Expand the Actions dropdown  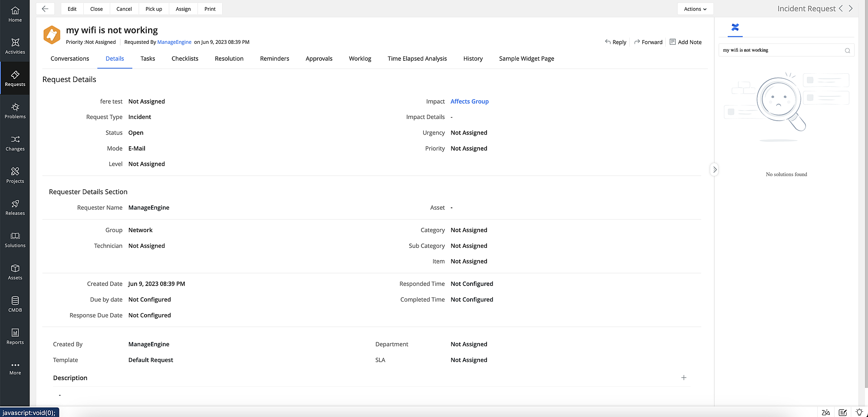695,9
